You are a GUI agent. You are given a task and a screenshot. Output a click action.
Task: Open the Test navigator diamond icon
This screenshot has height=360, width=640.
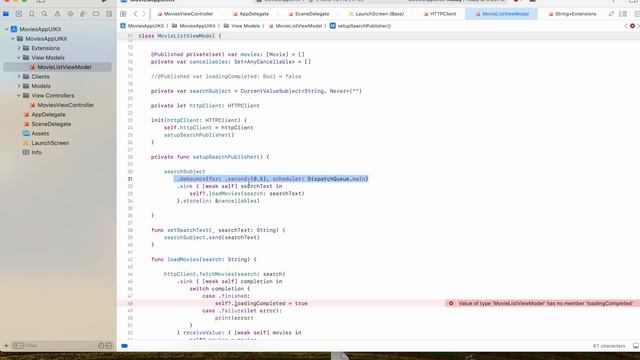(x=70, y=14)
